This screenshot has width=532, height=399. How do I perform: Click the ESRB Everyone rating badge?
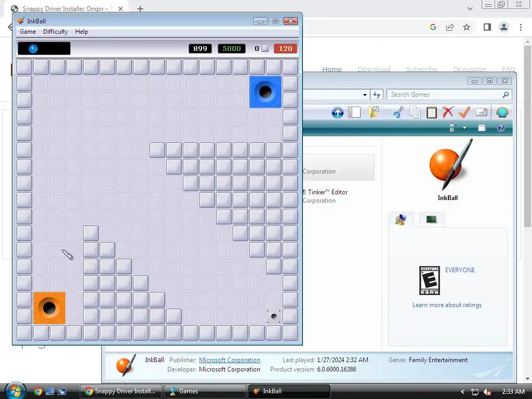(x=430, y=281)
